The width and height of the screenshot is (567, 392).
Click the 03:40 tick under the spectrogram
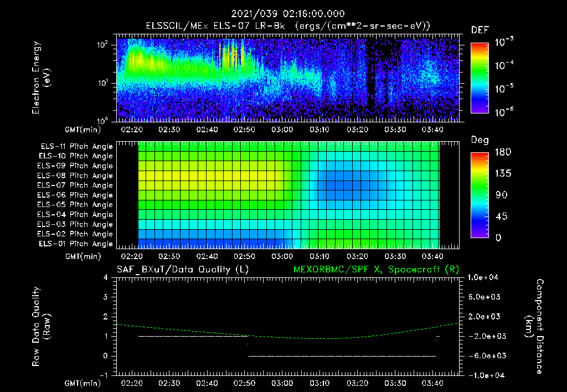click(432, 130)
